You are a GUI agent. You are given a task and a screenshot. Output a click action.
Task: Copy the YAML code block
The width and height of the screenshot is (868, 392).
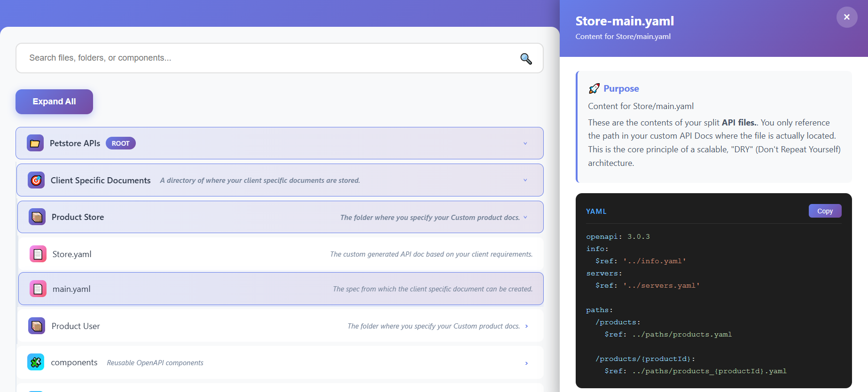coord(825,211)
